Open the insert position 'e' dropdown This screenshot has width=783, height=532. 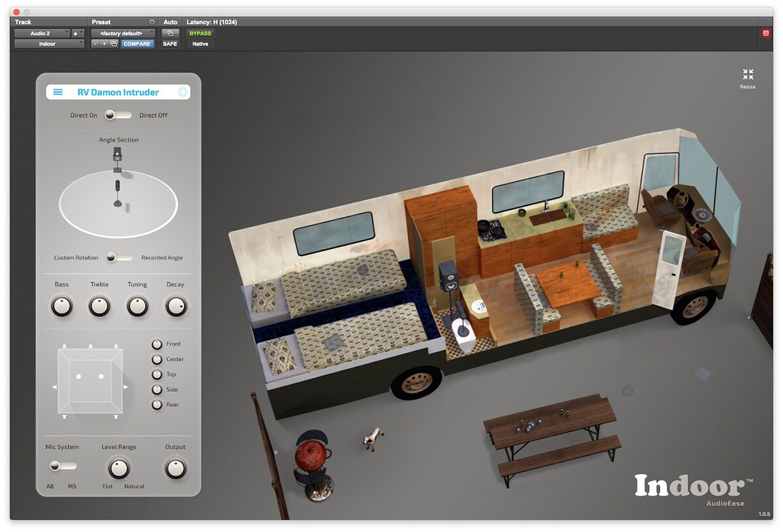[x=78, y=33]
